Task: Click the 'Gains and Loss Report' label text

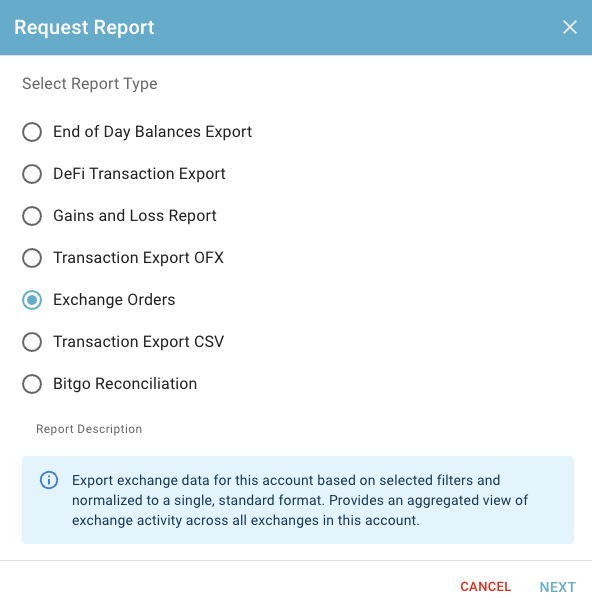Action: [135, 216]
